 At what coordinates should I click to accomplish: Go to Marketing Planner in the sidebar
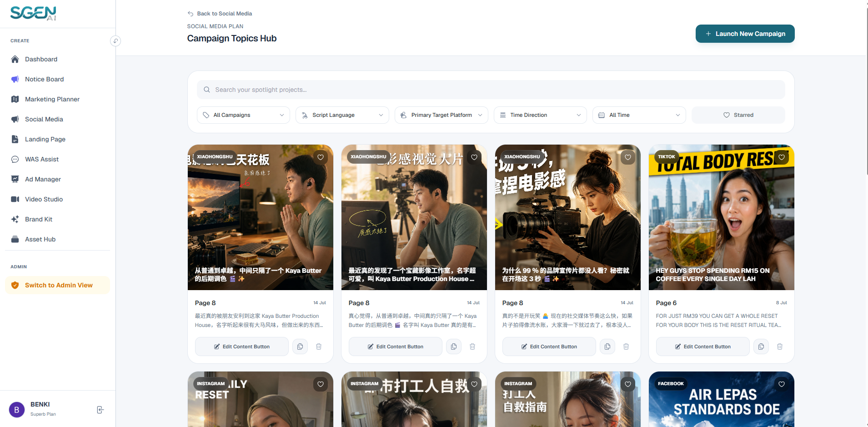pyautogui.click(x=52, y=99)
